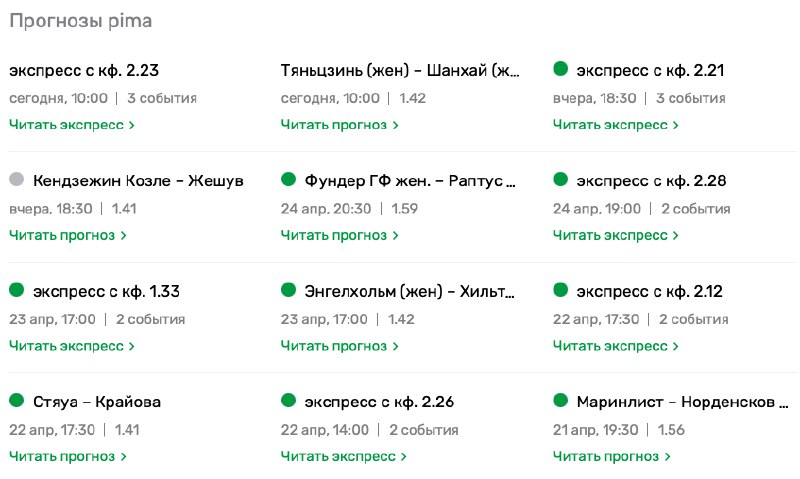Open the Тяньцзинь (жен) – Шанхай match title

[x=400, y=71]
